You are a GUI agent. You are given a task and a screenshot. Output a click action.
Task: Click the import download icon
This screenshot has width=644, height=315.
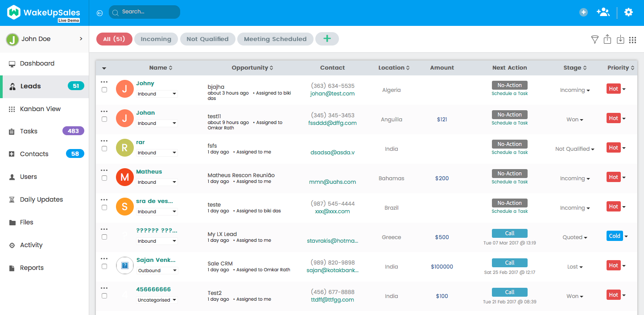point(620,40)
